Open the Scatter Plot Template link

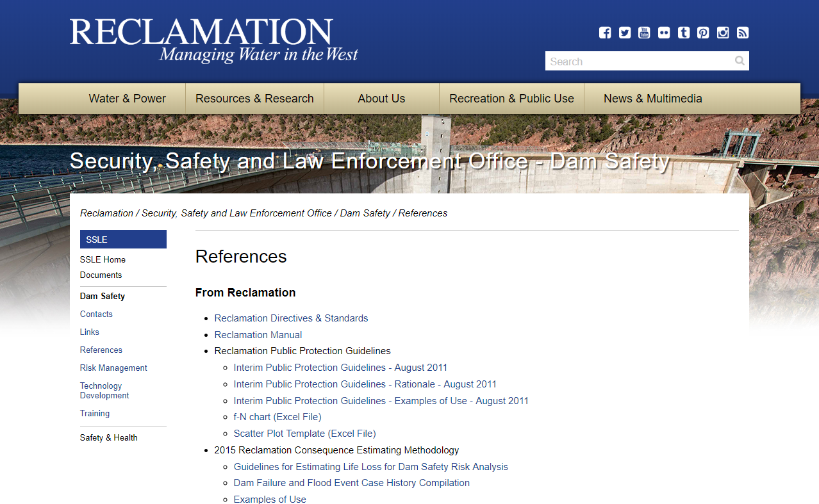click(x=304, y=434)
